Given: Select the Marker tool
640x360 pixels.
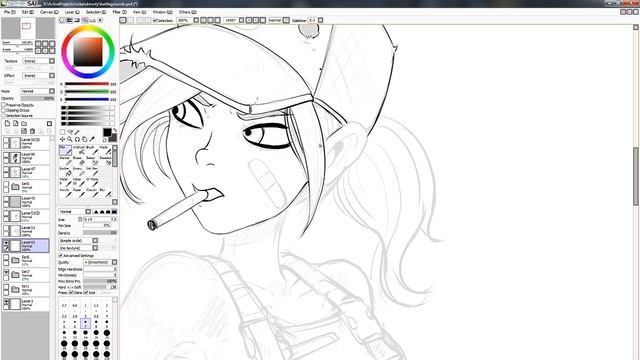Looking at the screenshot, I should click(66, 161).
